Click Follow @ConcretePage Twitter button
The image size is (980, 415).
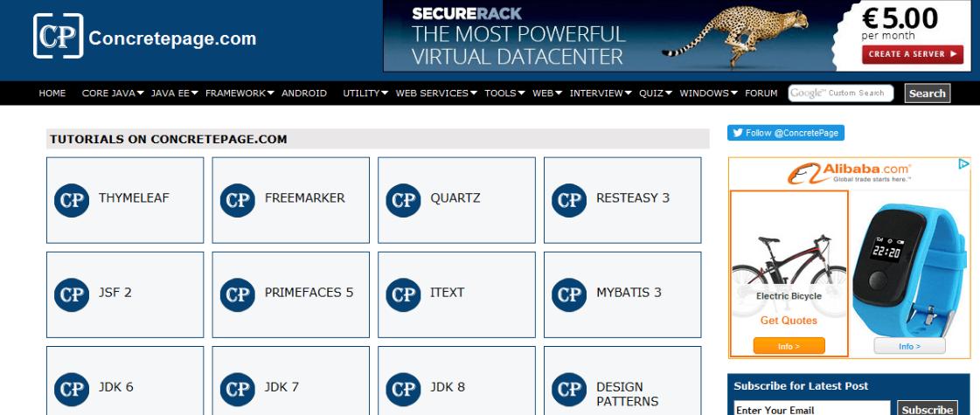click(x=786, y=133)
